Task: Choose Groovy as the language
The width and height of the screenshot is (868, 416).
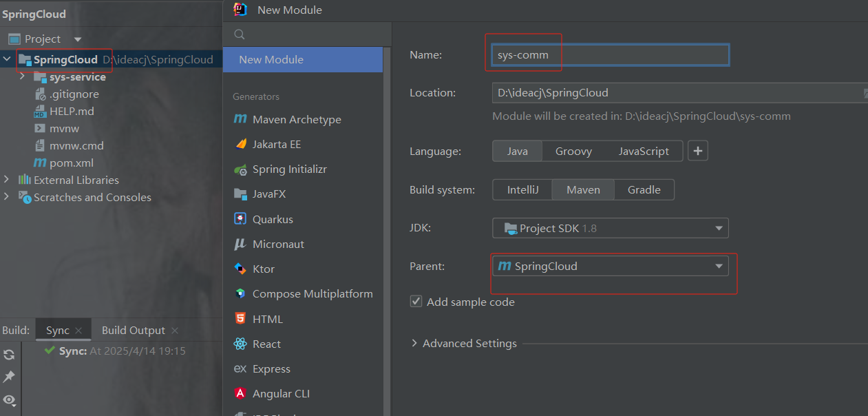Action: (x=573, y=151)
